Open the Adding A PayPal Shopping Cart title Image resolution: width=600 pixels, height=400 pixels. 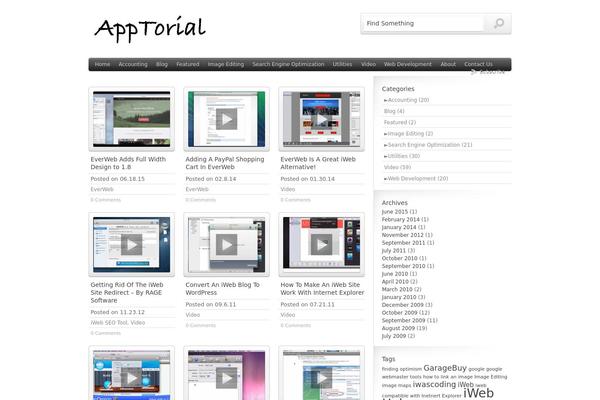225,163
